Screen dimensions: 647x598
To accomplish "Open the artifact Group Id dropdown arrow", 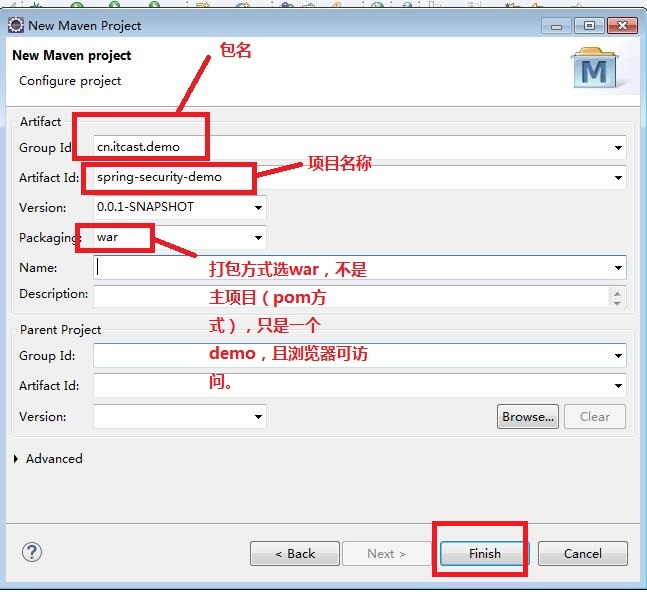I will [x=618, y=148].
